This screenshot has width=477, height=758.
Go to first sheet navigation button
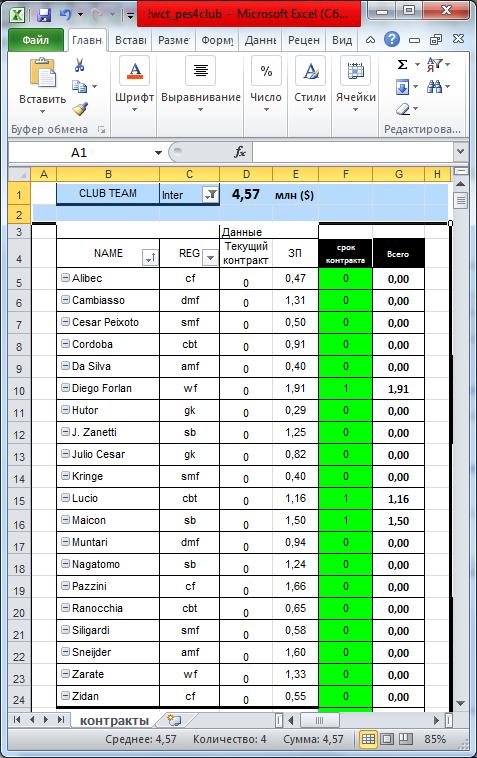(17, 720)
